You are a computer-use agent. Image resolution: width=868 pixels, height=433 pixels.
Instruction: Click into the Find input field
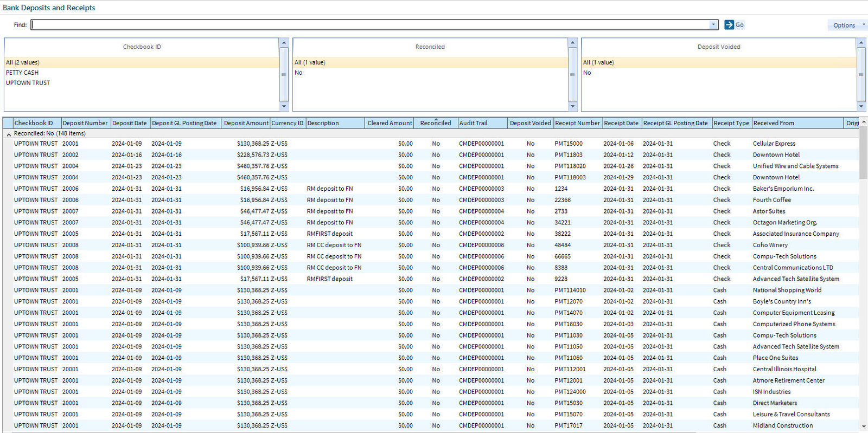coord(370,25)
